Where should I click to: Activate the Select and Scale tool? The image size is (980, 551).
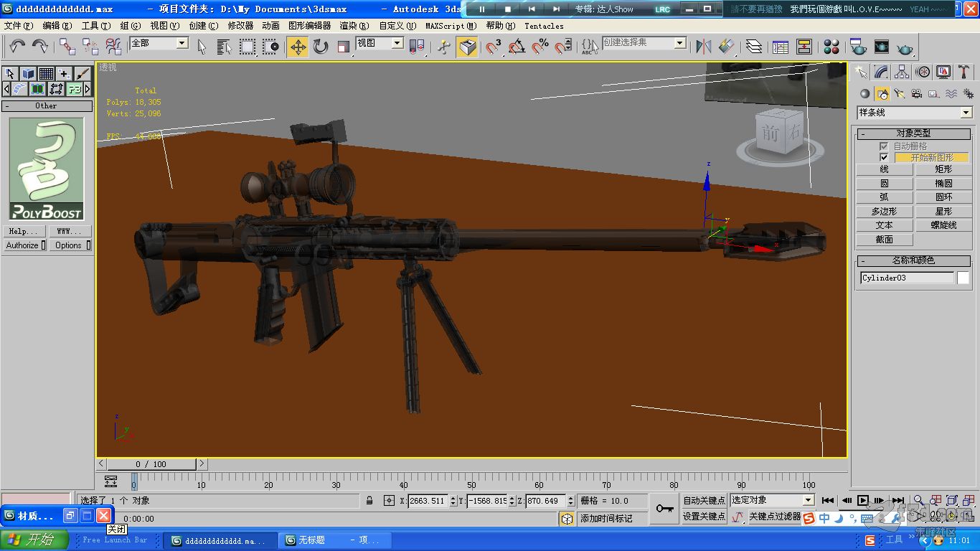pyautogui.click(x=344, y=47)
